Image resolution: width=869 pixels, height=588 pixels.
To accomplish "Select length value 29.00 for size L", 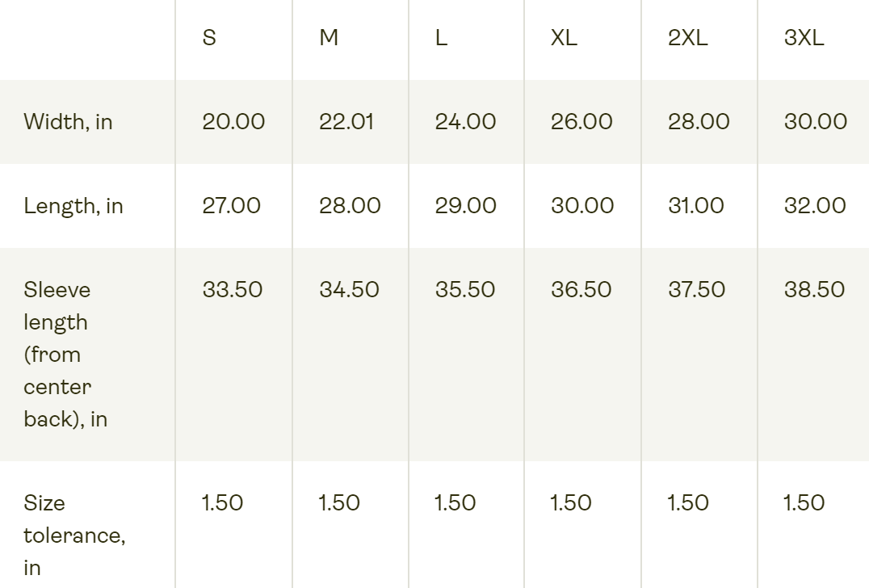I will click(466, 206).
